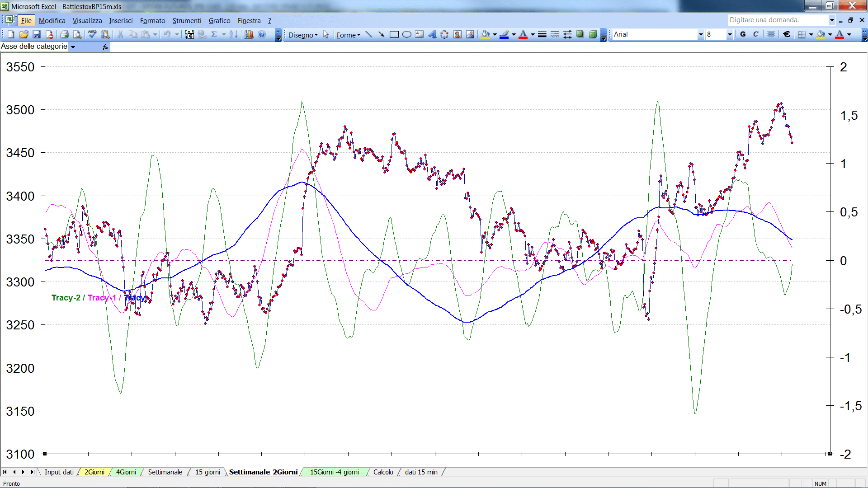Image resolution: width=868 pixels, height=488 pixels.
Task: Click the Sort ascending A-Z icon
Action: 233,34
